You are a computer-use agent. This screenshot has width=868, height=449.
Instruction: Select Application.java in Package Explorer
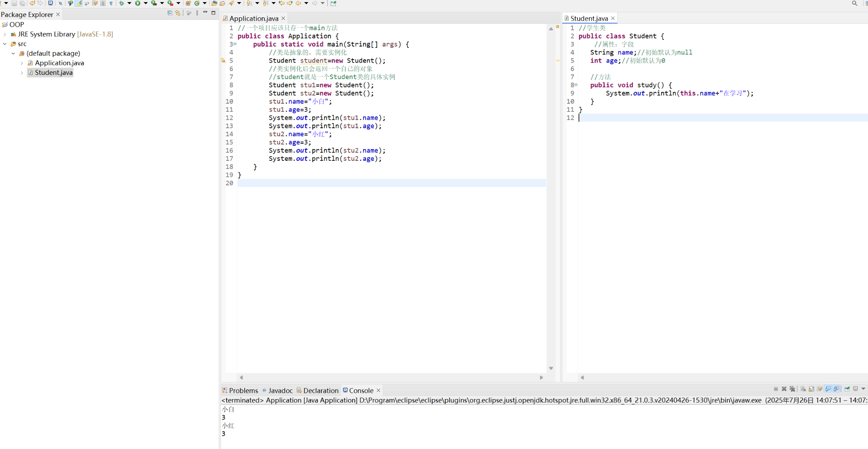click(59, 63)
